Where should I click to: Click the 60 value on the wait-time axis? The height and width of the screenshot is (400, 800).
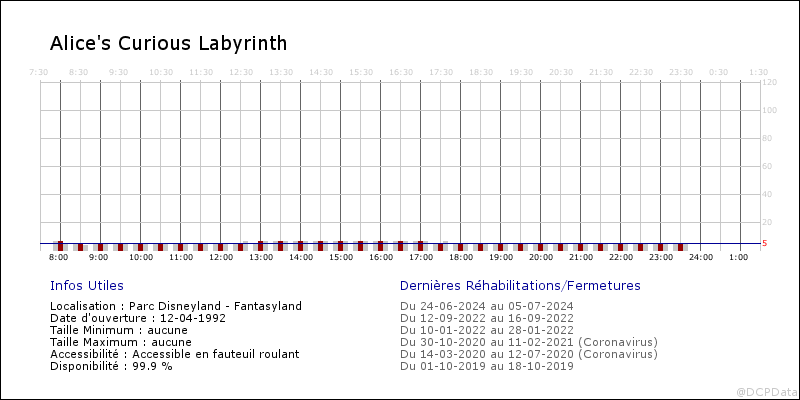pyautogui.click(x=767, y=166)
